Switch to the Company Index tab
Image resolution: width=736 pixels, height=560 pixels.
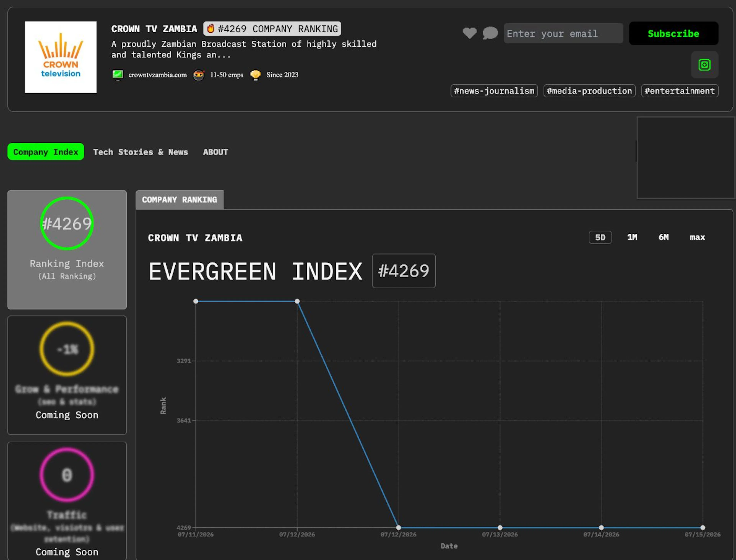point(46,152)
